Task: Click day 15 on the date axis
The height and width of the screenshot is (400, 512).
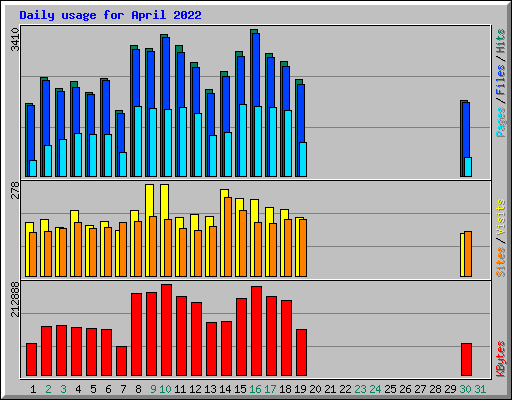Action: point(240,389)
